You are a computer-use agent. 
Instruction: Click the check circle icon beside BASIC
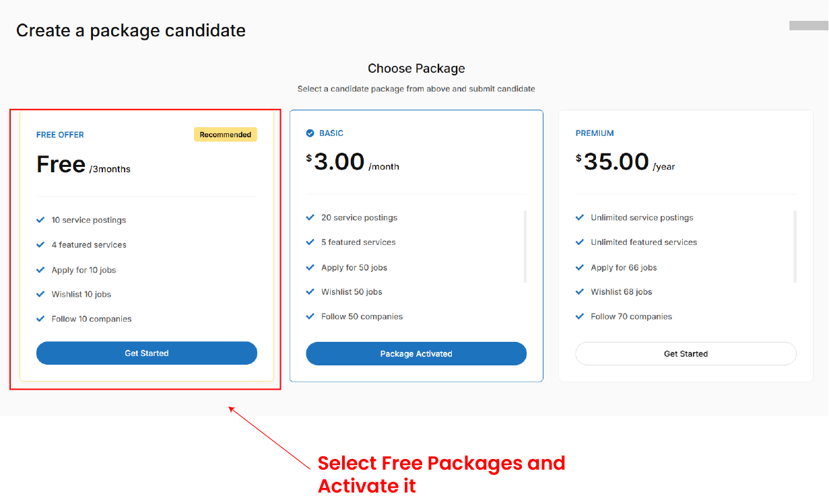310,133
